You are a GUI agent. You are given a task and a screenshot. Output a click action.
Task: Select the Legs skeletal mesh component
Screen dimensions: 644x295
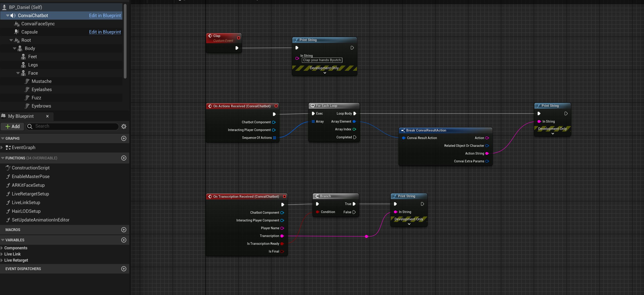click(x=61, y=65)
